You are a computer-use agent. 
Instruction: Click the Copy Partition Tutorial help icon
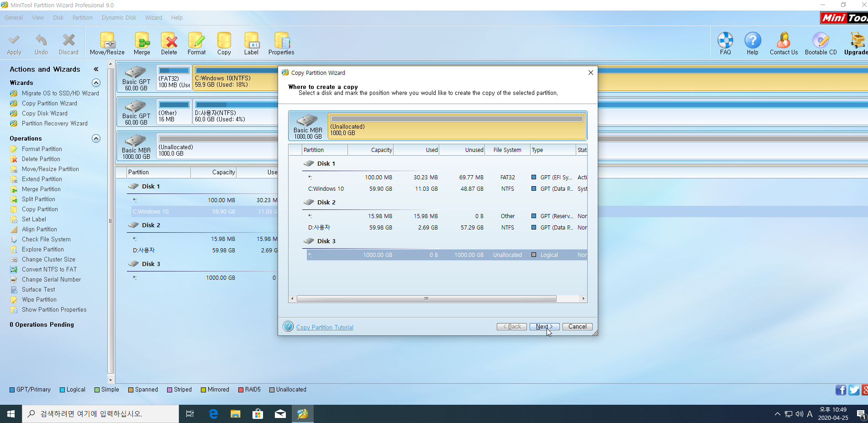(x=288, y=326)
